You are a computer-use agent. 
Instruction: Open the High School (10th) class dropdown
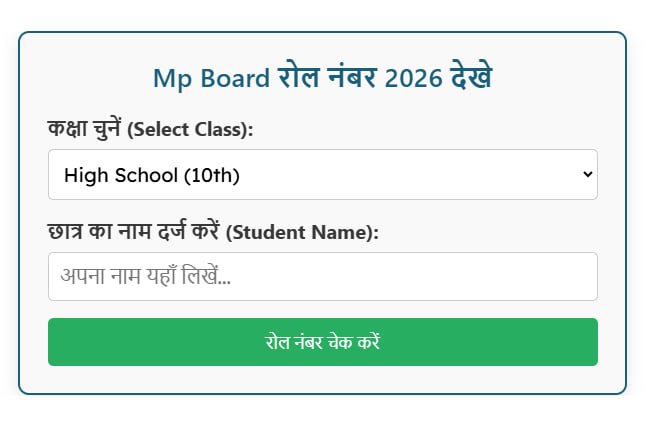pyautogui.click(x=322, y=175)
